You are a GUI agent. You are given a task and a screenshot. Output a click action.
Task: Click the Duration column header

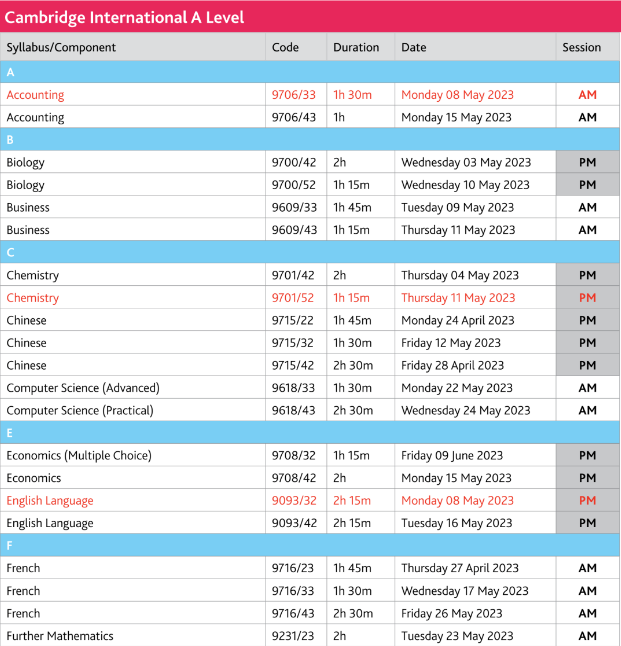(356, 47)
